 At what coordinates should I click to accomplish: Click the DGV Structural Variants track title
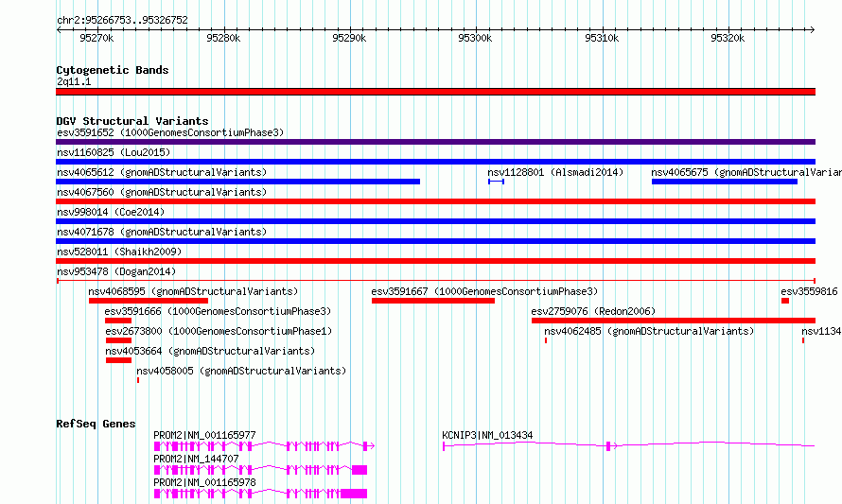pyautogui.click(x=132, y=121)
